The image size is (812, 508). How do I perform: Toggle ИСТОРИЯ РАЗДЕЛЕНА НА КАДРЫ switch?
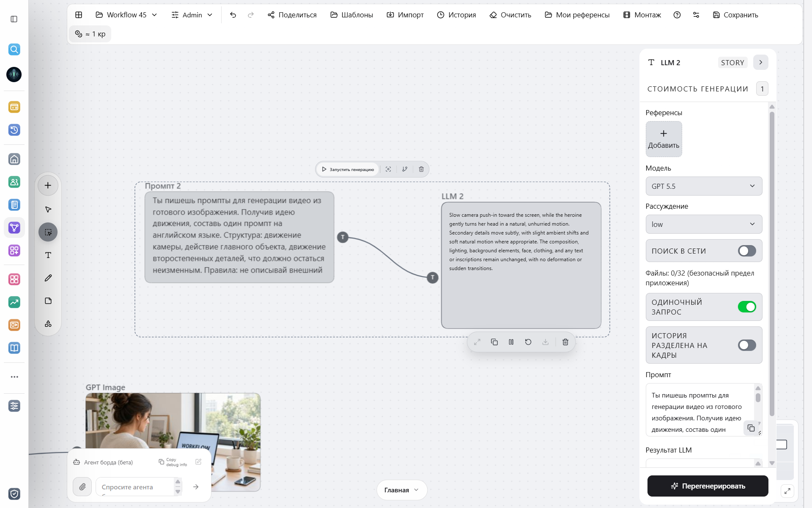(747, 345)
